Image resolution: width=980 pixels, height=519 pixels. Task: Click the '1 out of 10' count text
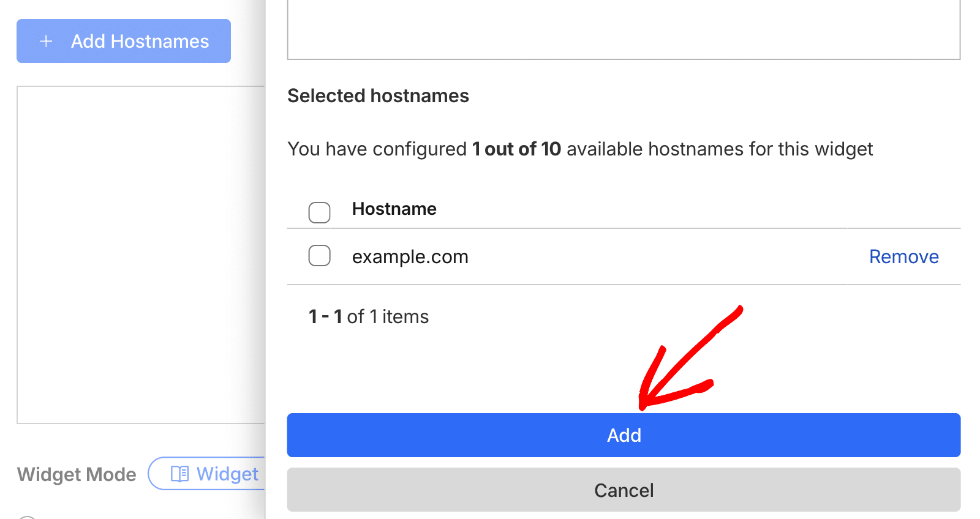516,149
